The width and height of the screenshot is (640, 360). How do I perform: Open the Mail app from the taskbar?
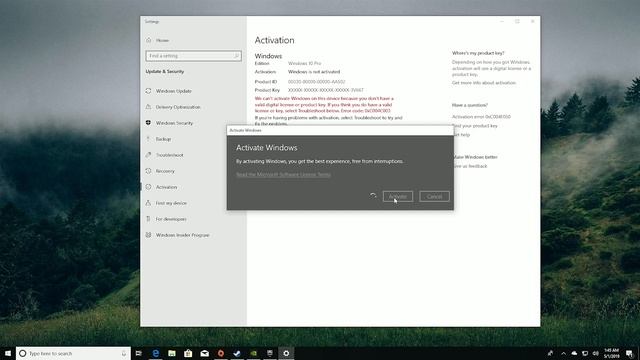(204, 353)
